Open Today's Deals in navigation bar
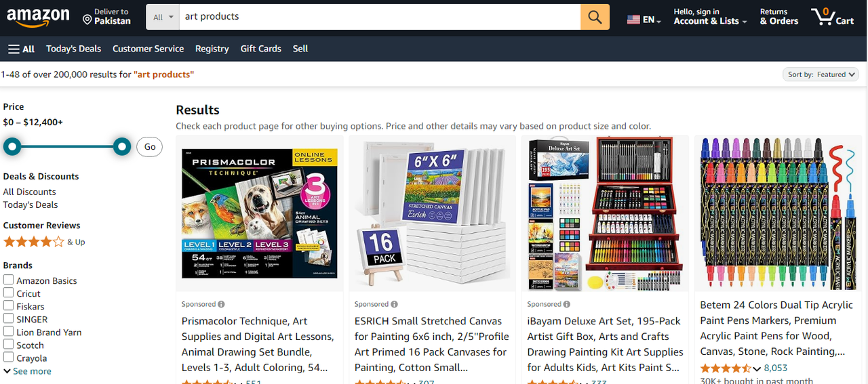This screenshot has height=384, width=868. click(73, 49)
